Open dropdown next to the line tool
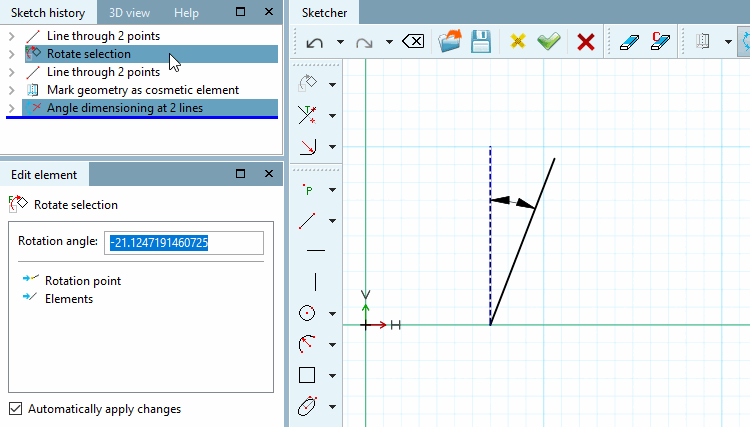 tap(332, 221)
